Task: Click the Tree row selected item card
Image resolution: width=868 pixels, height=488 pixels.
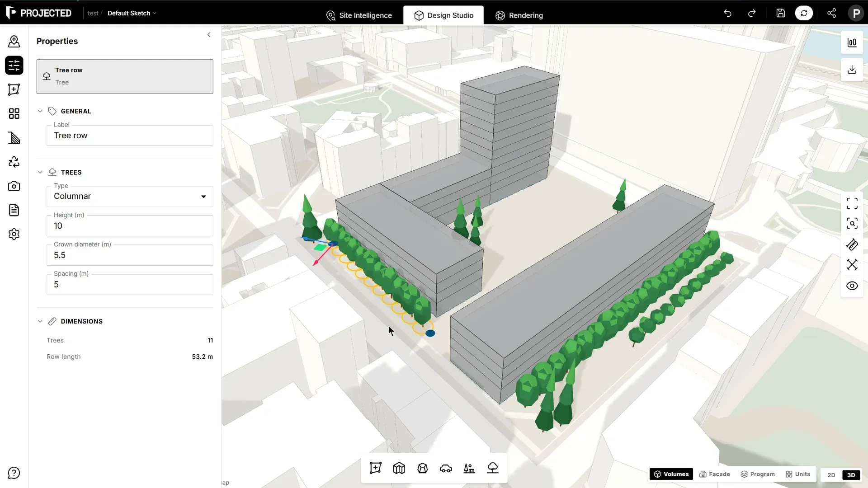Action: tap(125, 76)
